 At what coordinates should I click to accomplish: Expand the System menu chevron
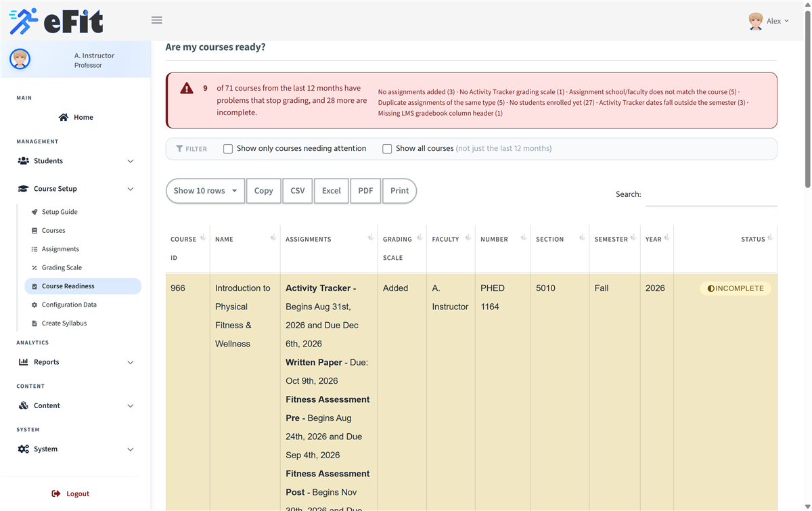pos(131,449)
